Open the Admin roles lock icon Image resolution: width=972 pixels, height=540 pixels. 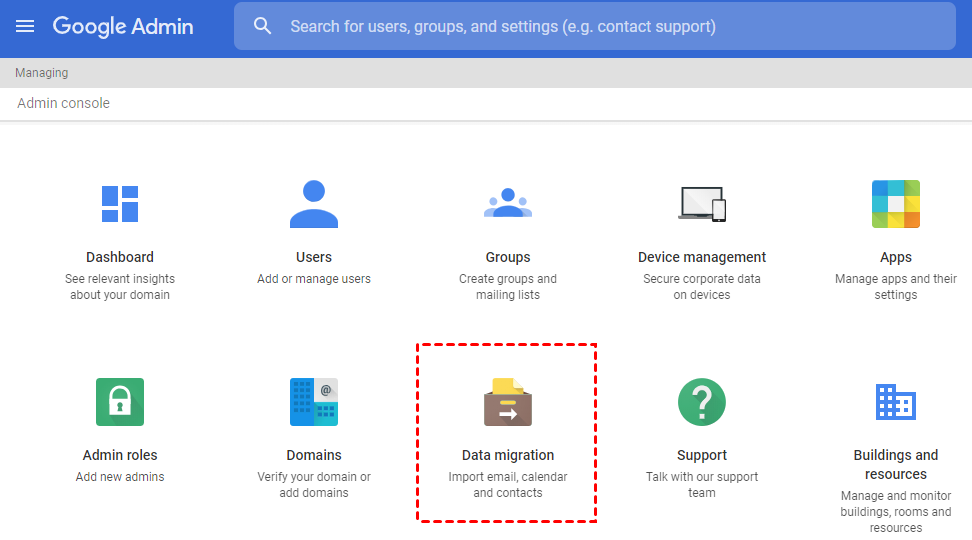tap(120, 402)
